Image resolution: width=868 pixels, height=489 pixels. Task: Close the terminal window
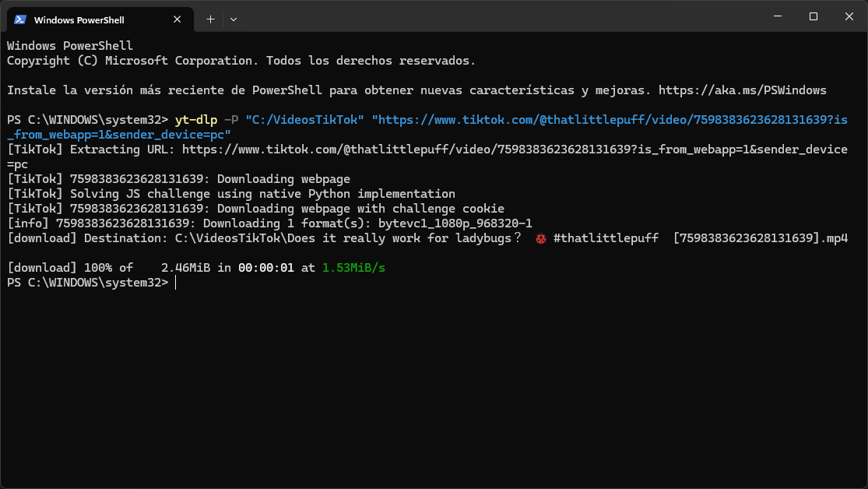pos(849,16)
